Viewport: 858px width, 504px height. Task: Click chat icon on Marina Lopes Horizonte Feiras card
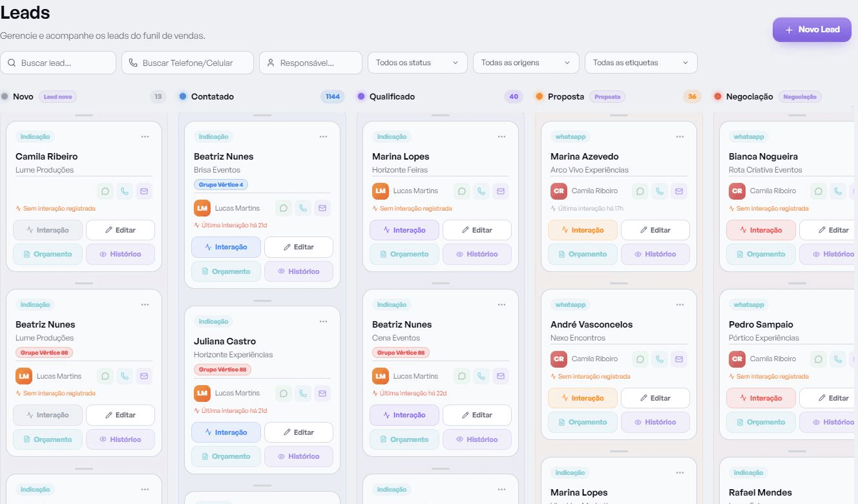462,191
